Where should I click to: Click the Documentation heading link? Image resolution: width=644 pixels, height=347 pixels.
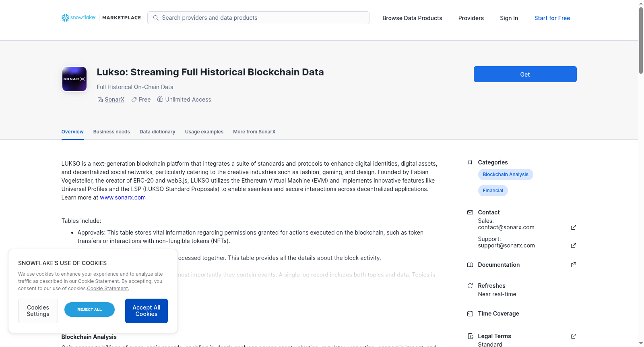click(x=499, y=265)
